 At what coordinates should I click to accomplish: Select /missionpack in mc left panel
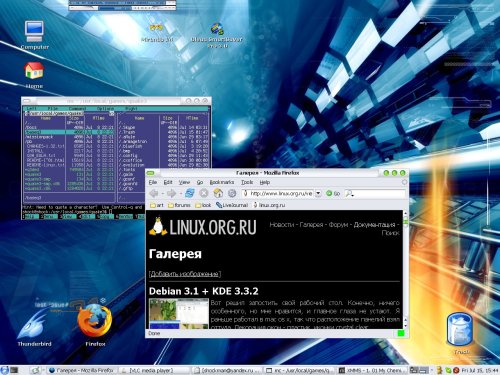point(70,137)
